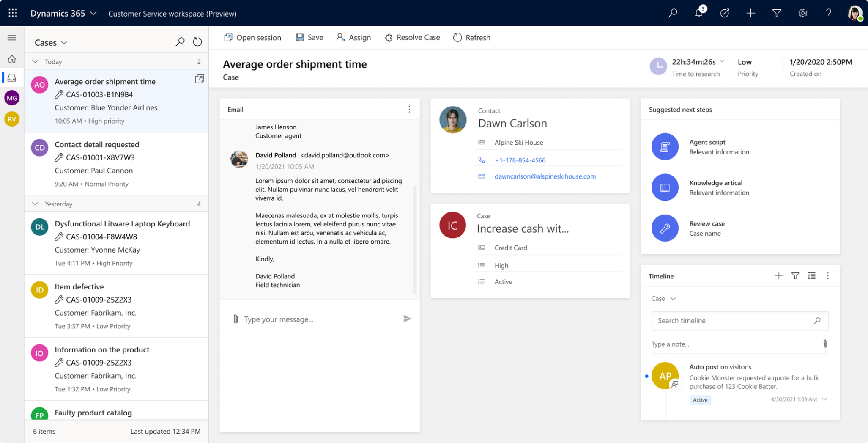Image resolution: width=868 pixels, height=443 pixels.
Task: Click the search magnifier in top bar
Action: 672,13
